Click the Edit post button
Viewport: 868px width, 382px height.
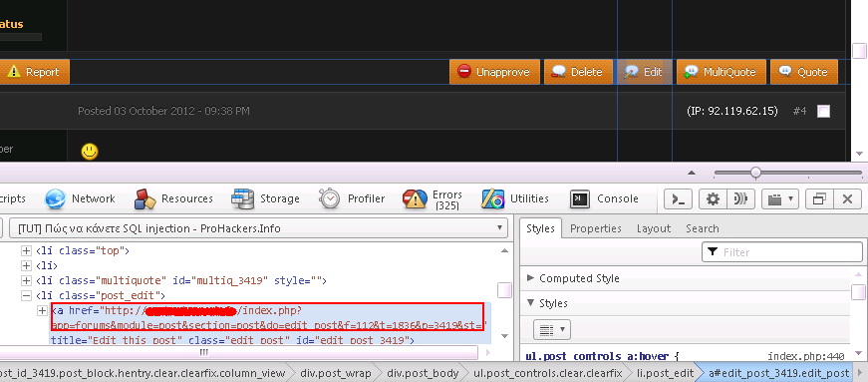645,72
